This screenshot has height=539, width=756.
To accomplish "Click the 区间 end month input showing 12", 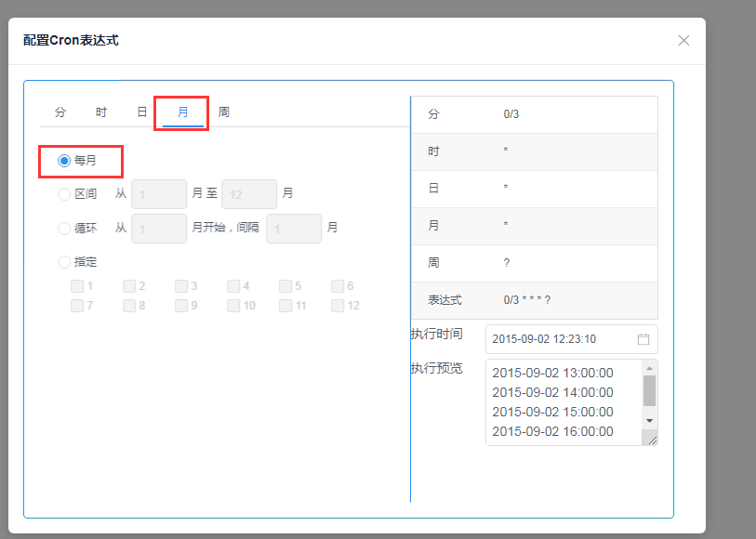I will pos(249,194).
